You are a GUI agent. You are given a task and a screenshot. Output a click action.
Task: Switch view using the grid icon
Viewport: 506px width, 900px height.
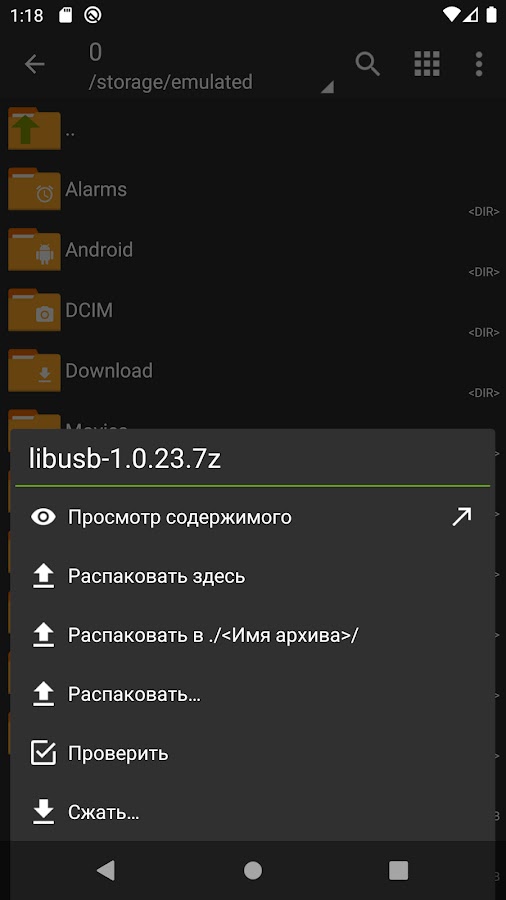tap(427, 64)
